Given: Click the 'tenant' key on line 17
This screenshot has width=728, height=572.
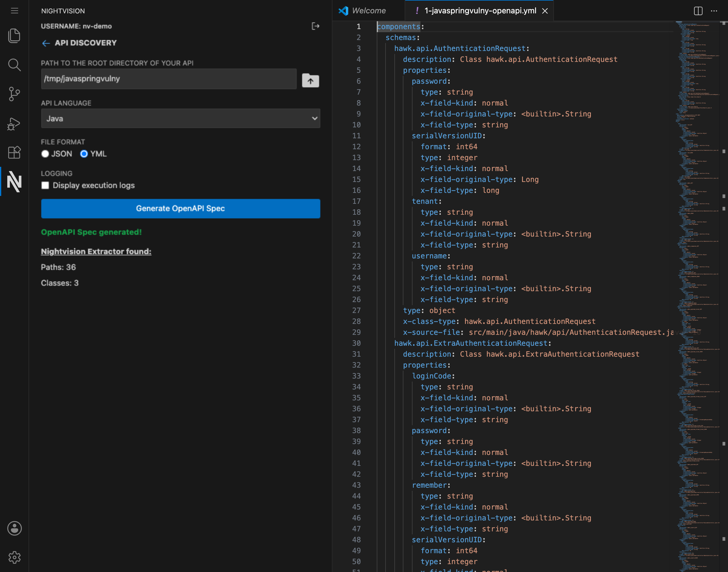Looking at the screenshot, I should point(425,201).
